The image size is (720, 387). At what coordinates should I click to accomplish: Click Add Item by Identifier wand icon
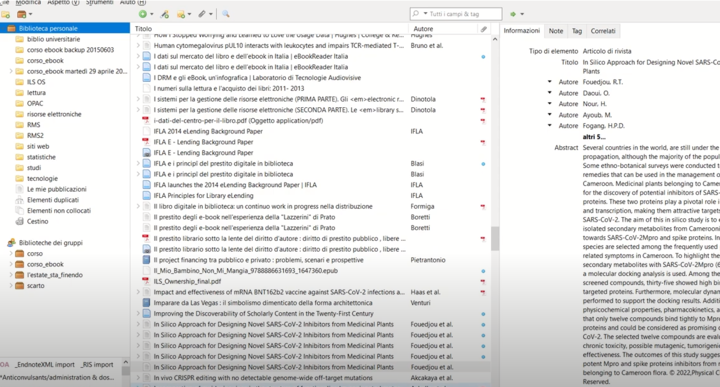click(x=164, y=14)
